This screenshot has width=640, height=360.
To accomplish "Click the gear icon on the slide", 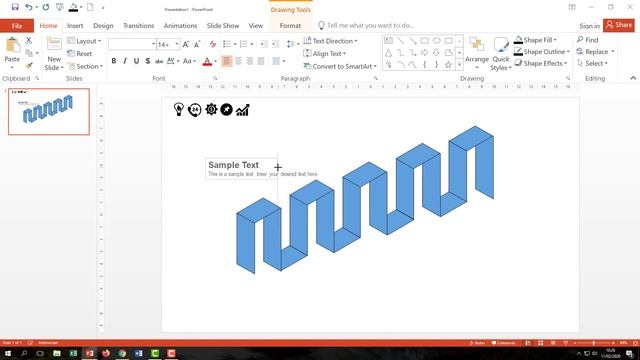I will click(211, 109).
